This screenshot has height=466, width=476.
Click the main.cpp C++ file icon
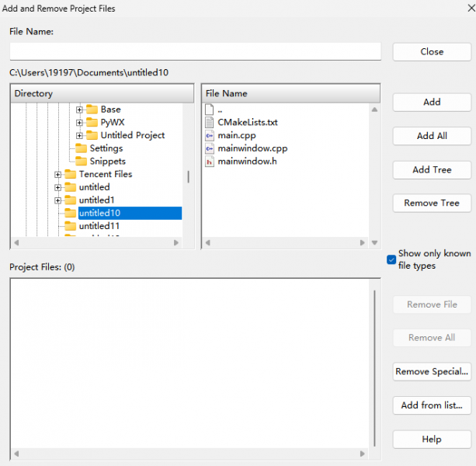coord(210,135)
